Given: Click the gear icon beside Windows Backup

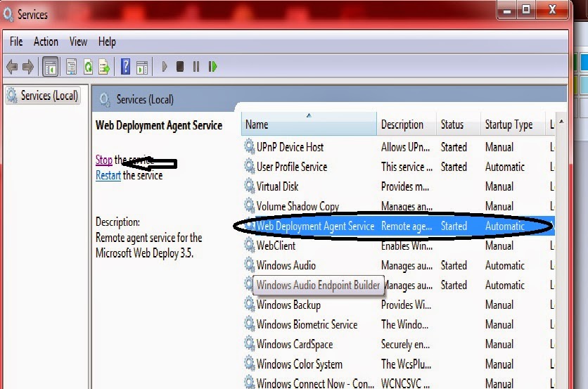Looking at the screenshot, I should click(250, 304).
